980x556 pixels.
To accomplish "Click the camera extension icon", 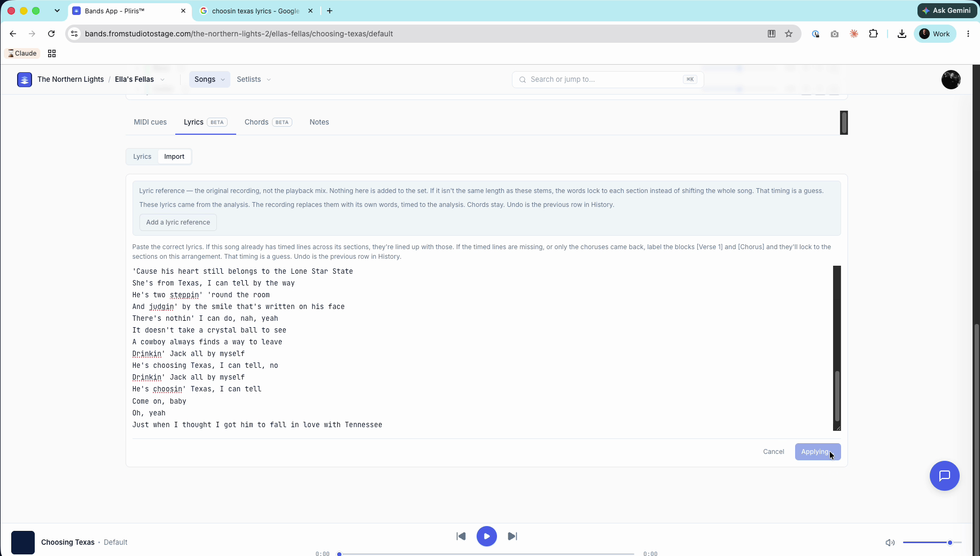I will (x=835, y=34).
